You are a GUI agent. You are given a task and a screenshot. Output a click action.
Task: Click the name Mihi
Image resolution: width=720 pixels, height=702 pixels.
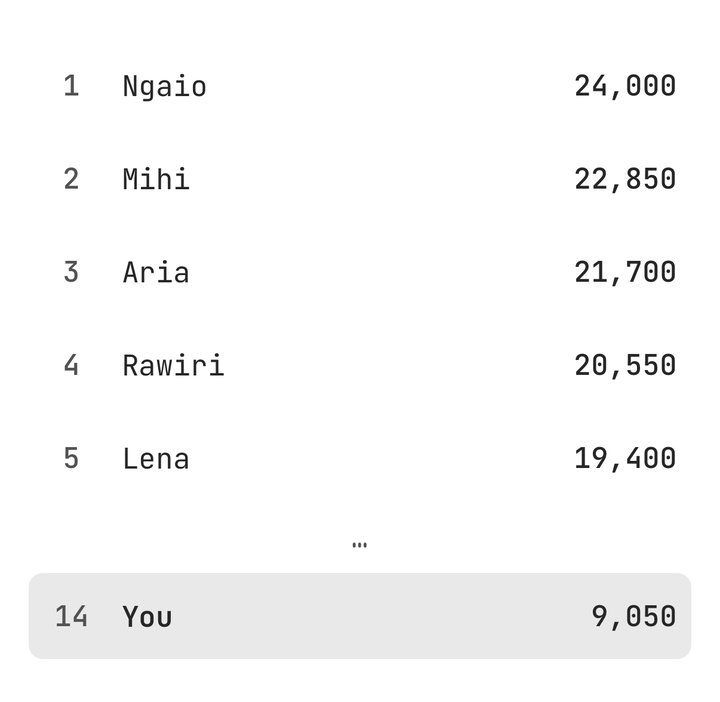point(156,179)
